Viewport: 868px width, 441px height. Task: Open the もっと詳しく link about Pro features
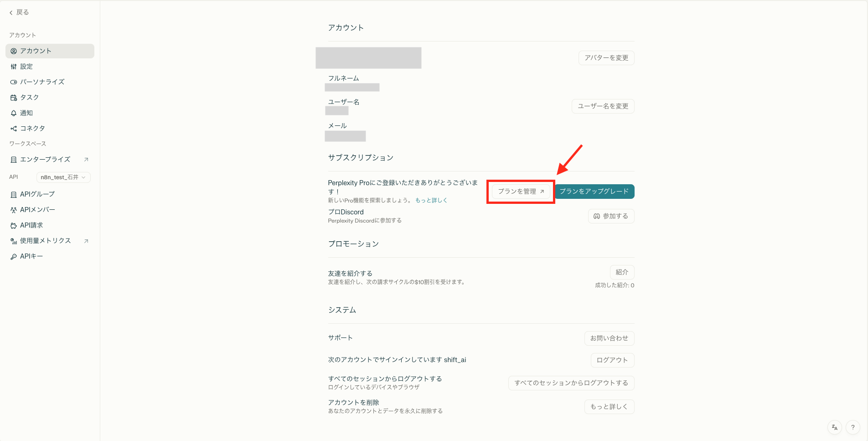pos(431,200)
